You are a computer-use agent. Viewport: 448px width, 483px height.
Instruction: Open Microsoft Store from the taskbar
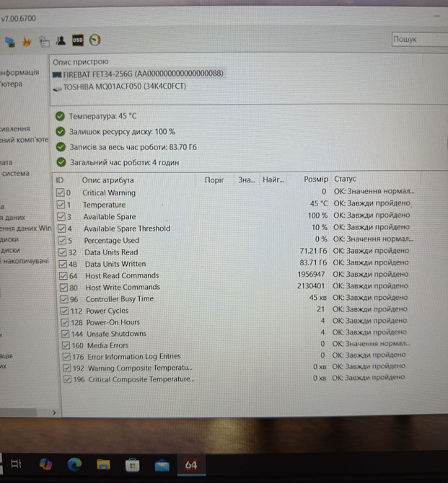(x=133, y=464)
